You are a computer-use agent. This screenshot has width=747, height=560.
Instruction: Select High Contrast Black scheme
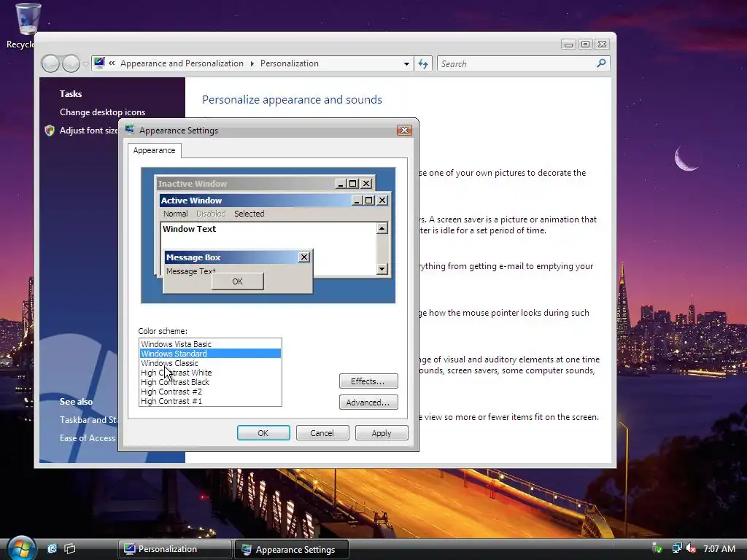click(210, 382)
